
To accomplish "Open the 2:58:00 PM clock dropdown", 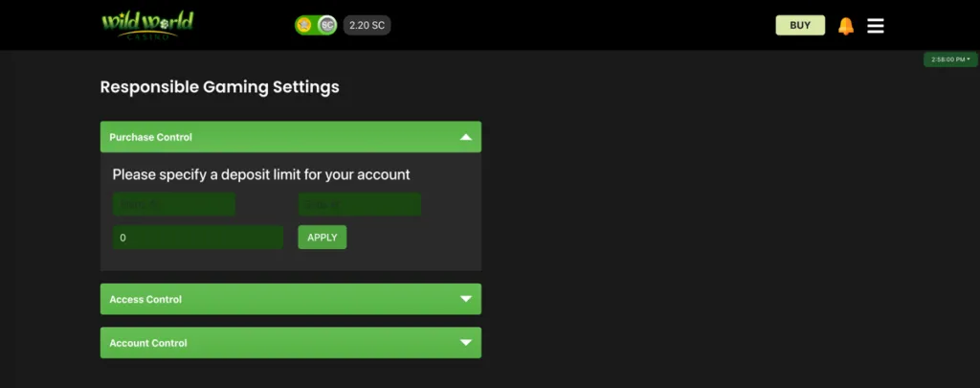I will [x=950, y=59].
